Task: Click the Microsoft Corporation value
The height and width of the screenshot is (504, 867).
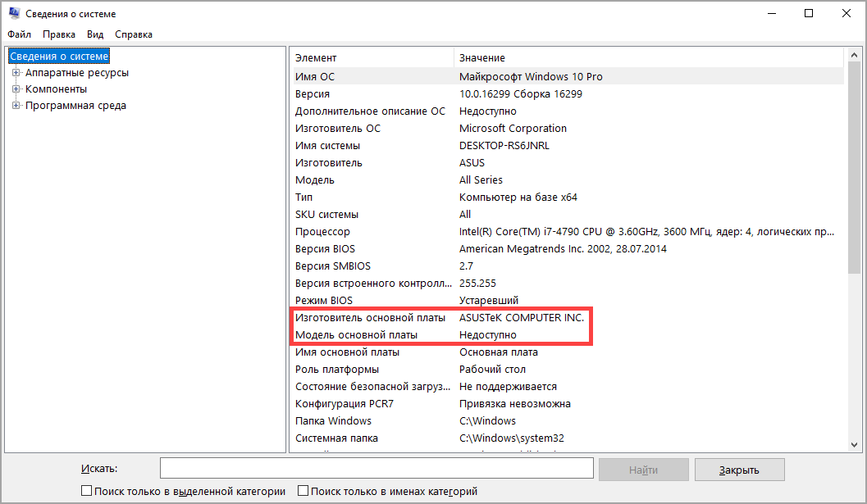Action: 513,128
